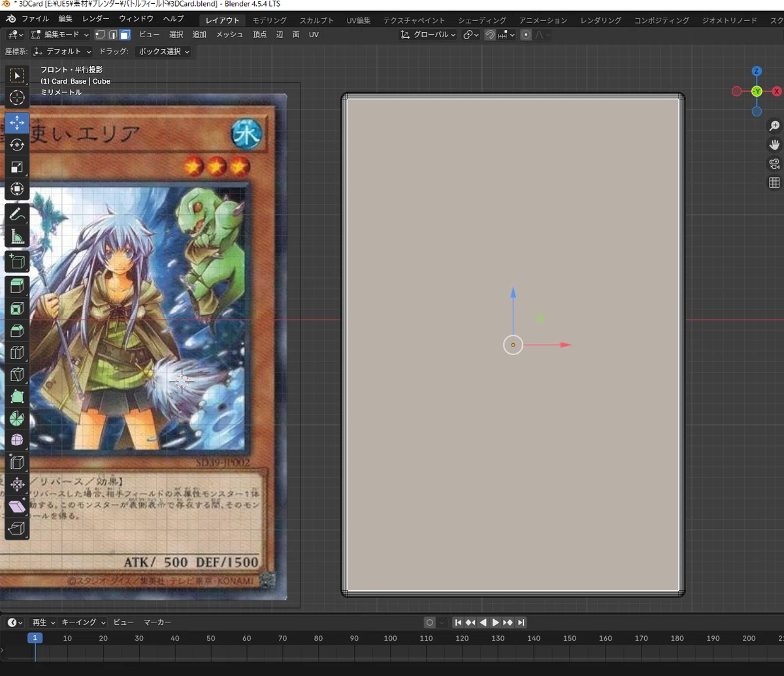
Task: Open the ウィンドウ menu
Action: [136, 19]
